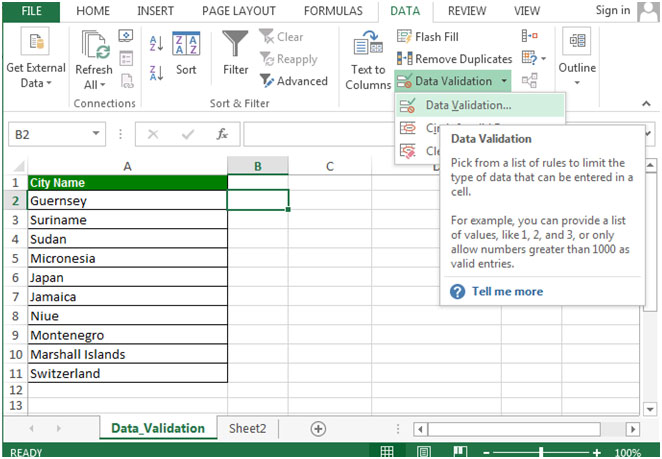Image resolution: width=662 pixels, height=459 pixels.
Task: Select the cell containing Micronesia
Action: 128,258
